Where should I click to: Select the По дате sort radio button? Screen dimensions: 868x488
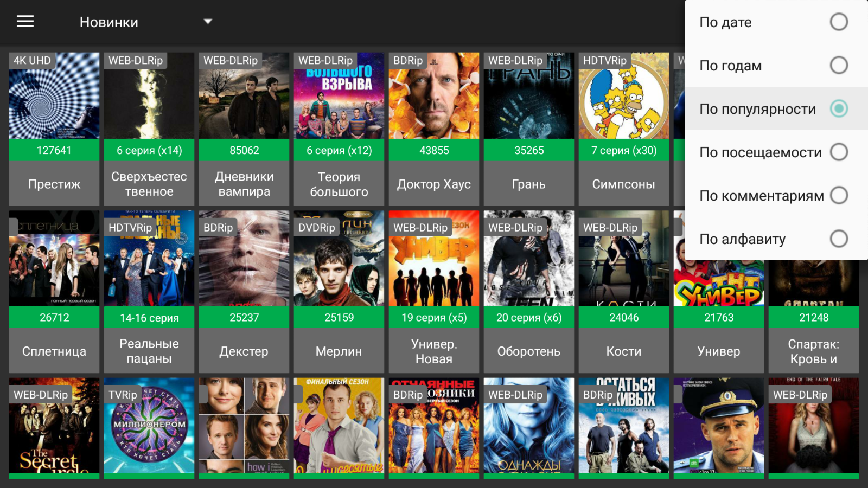[x=839, y=22]
